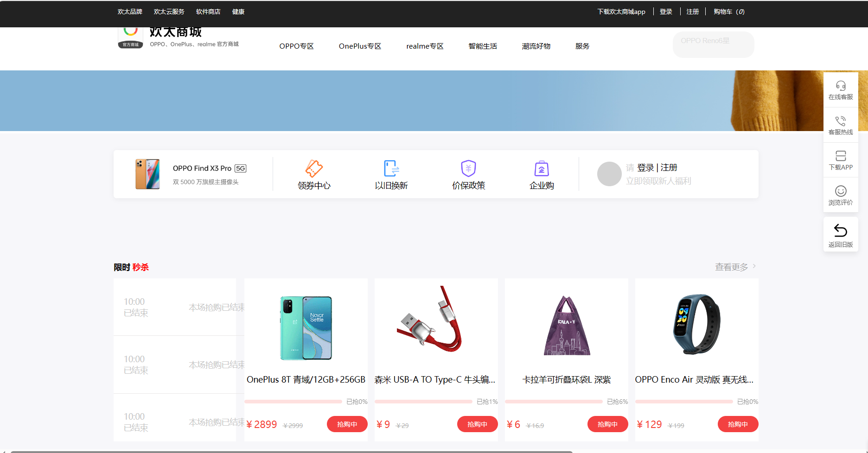Viewport: 868px width, 453px height.
Task: Click the 欢太商城 logo icon
Action: [131, 38]
